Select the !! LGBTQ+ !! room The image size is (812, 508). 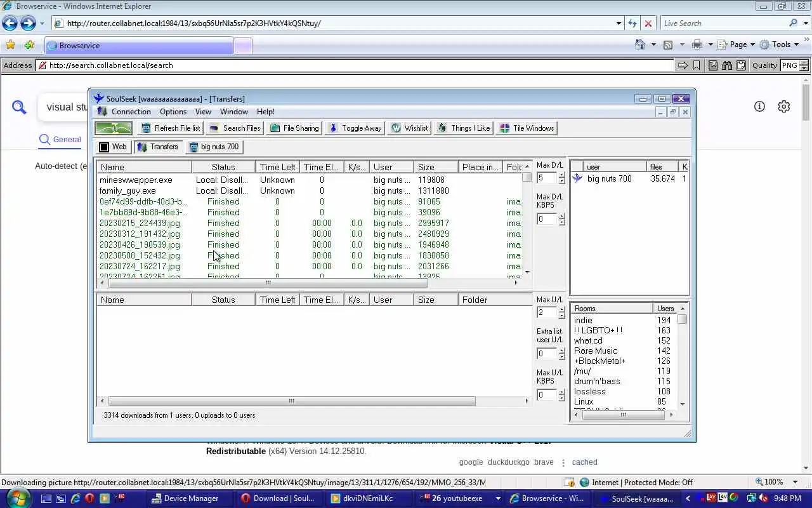click(x=624, y=330)
